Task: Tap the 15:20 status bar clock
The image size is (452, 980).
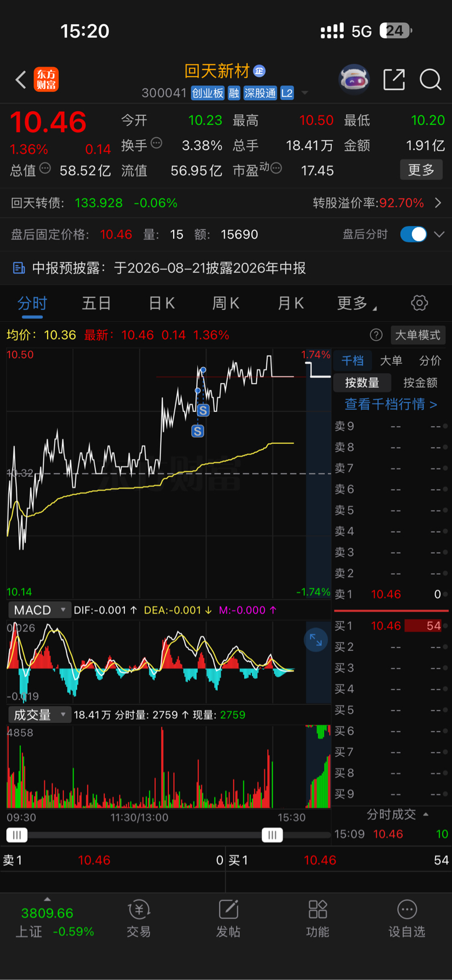Action: (85, 31)
